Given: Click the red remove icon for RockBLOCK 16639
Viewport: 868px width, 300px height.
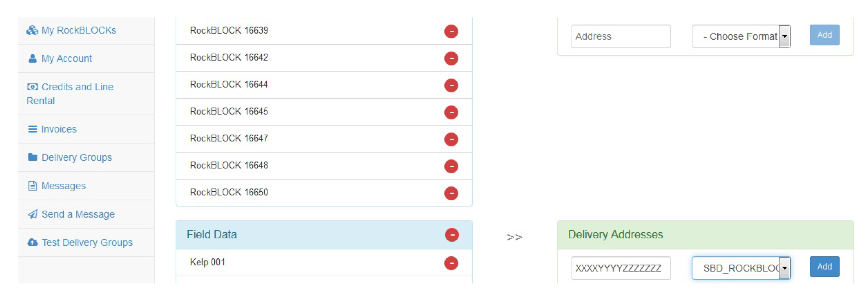Looking at the screenshot, I should [451, 31].
